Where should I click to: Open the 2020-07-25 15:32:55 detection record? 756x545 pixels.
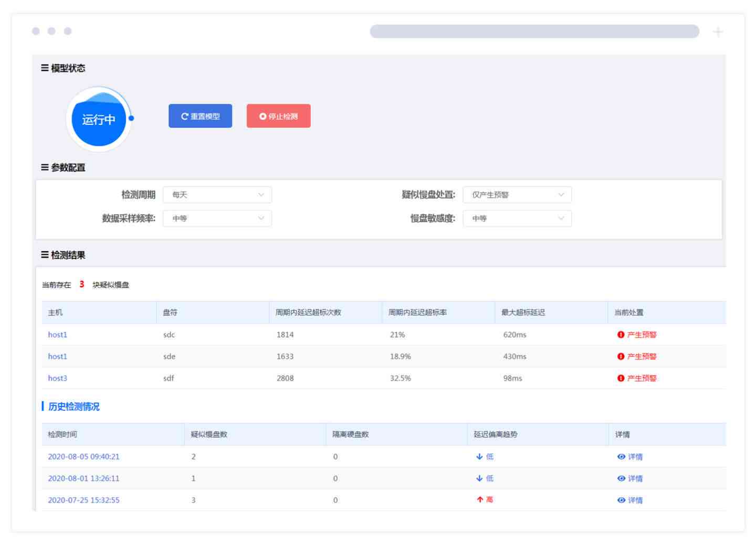[x=83, y=500]
